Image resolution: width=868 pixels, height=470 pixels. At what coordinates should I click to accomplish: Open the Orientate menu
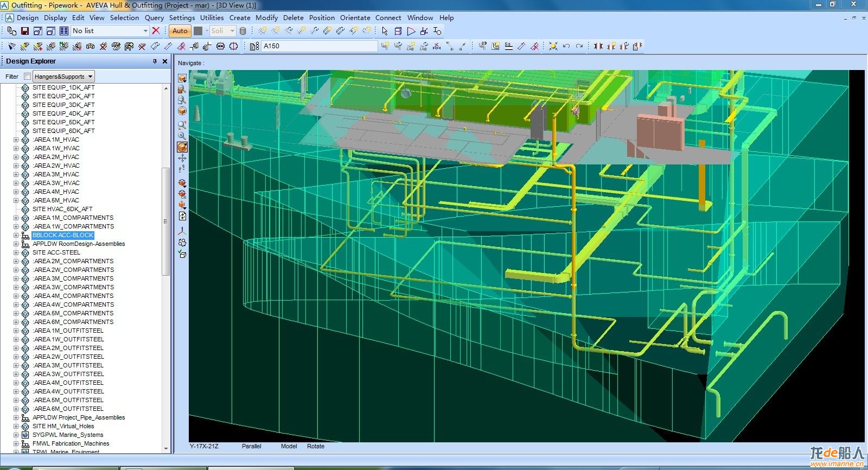pos(355,17)
